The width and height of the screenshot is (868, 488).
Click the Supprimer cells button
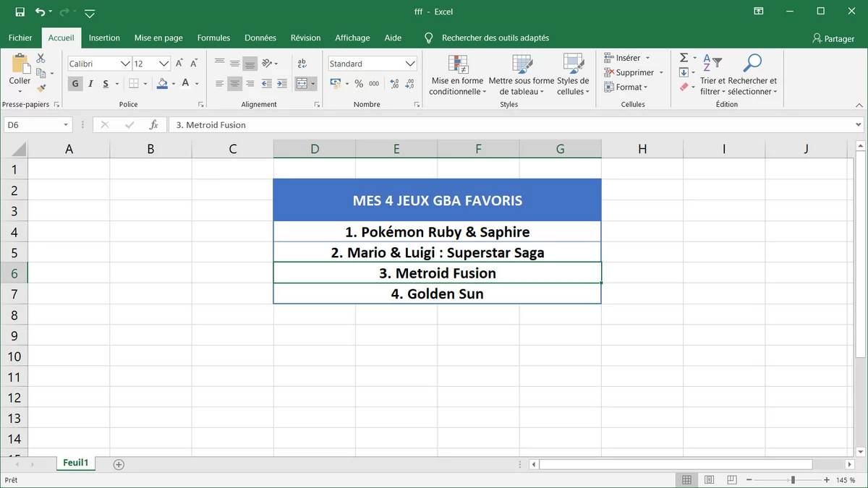[633, 72]
